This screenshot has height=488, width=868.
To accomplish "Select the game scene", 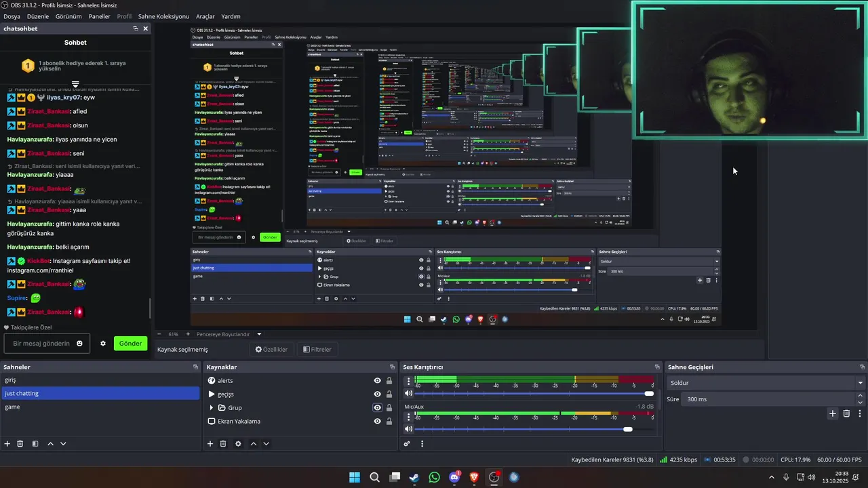I will pos(100,407).
